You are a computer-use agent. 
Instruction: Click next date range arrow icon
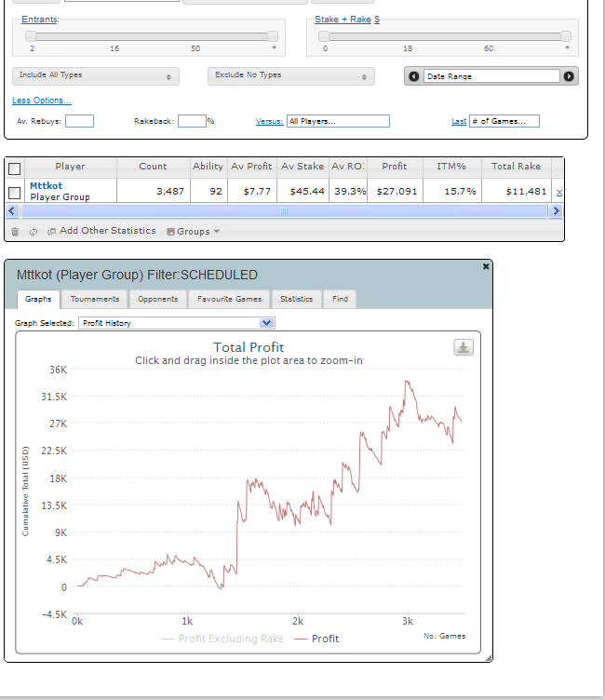(x=569, y=76)
